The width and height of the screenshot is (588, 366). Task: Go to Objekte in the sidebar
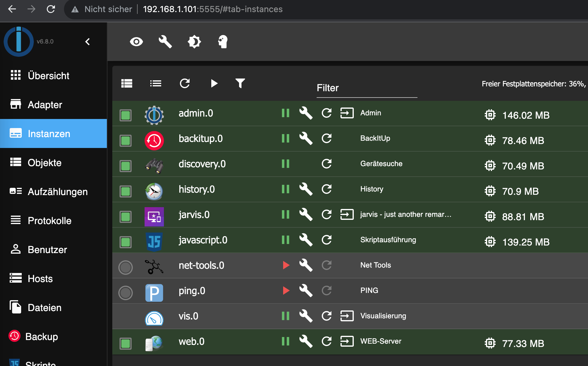click(x=44, y=163)
